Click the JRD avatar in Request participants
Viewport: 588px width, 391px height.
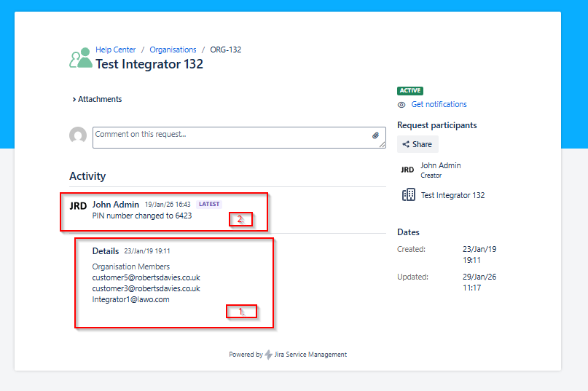407,170
